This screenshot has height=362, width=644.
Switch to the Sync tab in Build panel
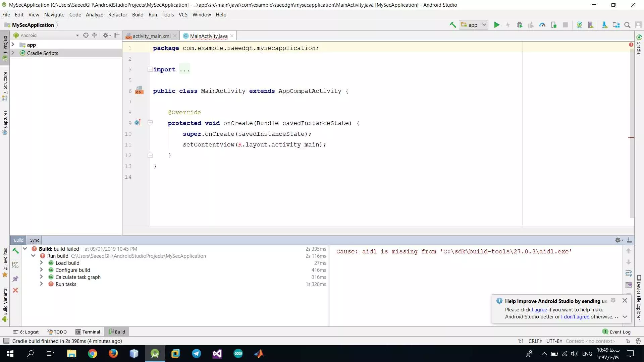pos(35,240)
